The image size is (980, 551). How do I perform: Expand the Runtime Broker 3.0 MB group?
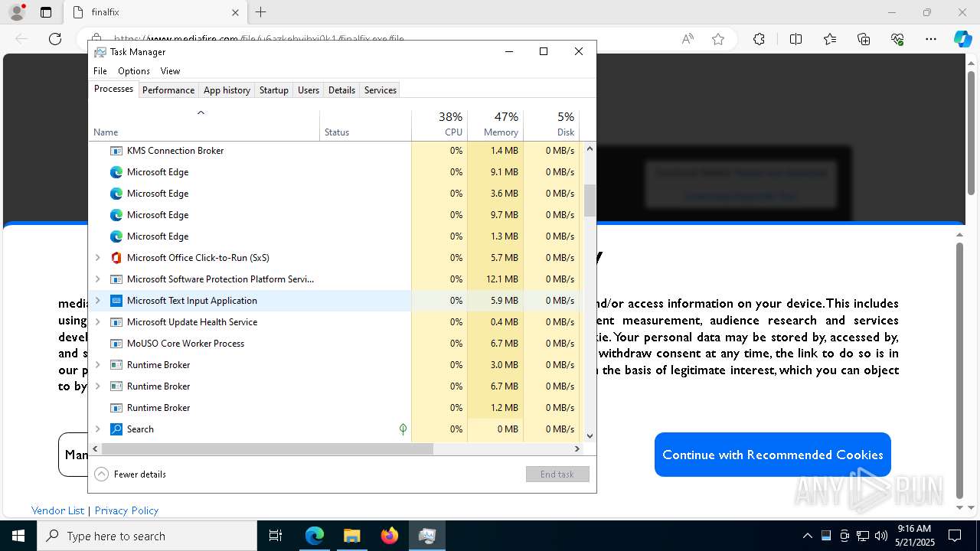point(97,365)
